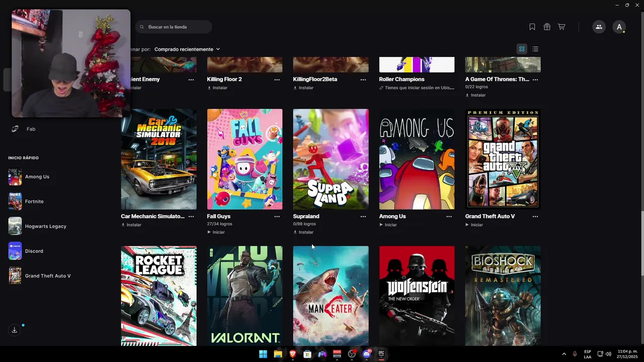Select Fall Guys cover art

click(245, 159)
